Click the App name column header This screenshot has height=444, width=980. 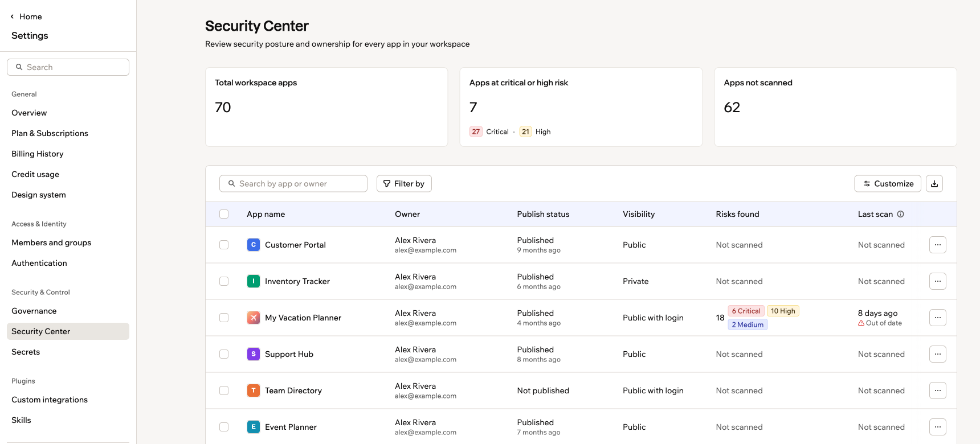point(266,214)
